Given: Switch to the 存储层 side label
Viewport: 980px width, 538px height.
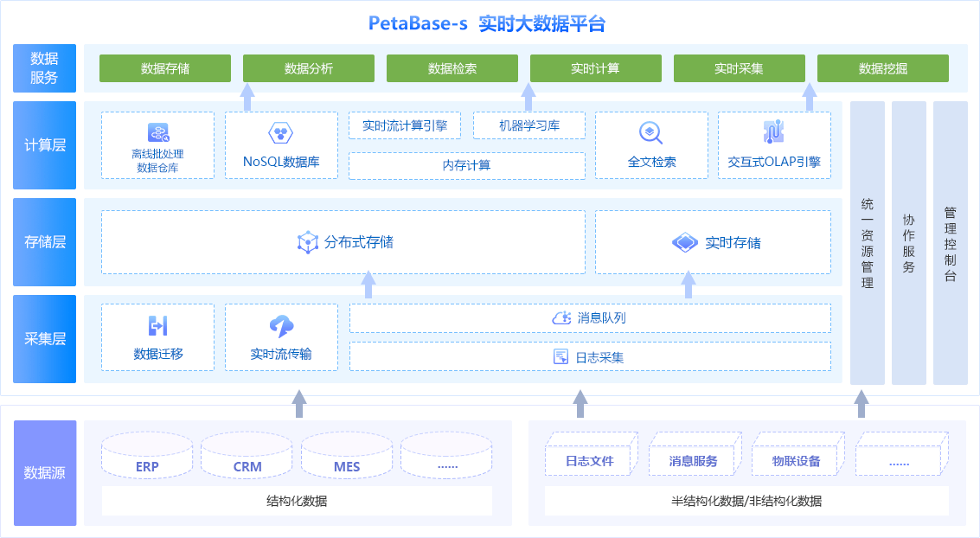Looking at the screenshot, I should coord(44,242).
